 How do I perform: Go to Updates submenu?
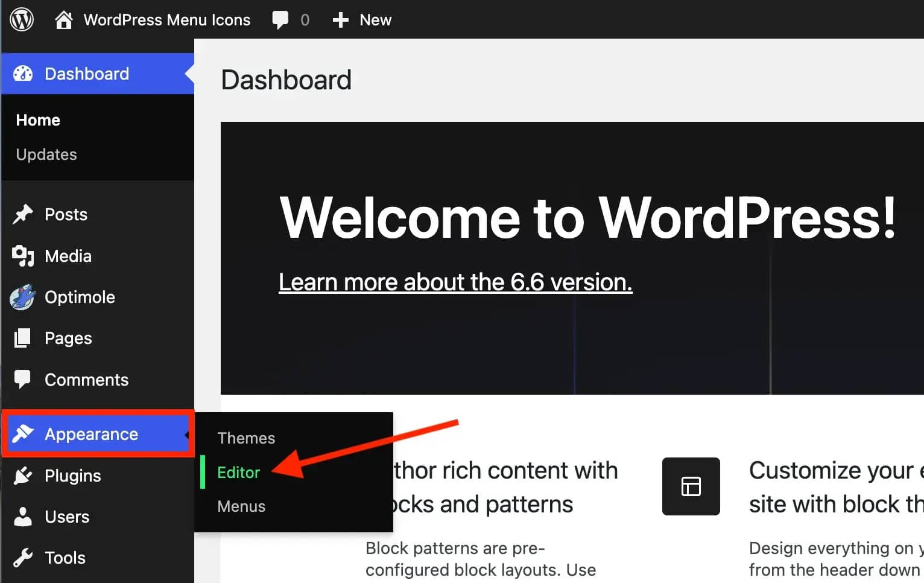(46, 155)
